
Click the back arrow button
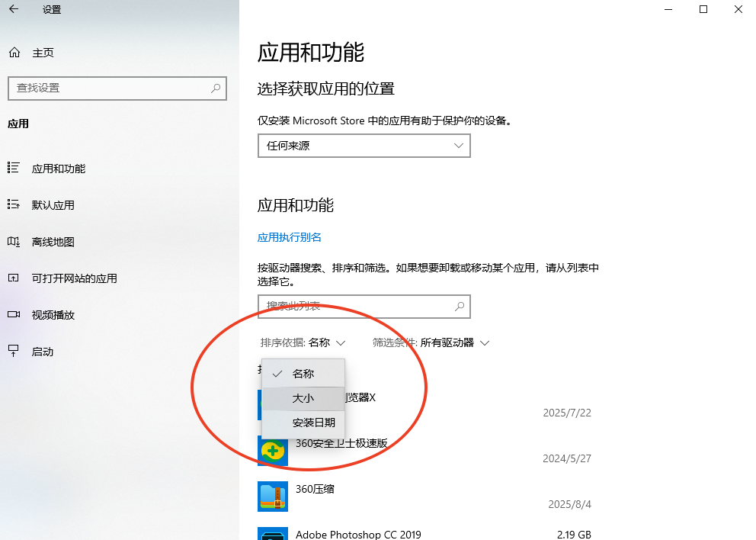point(12,9)
